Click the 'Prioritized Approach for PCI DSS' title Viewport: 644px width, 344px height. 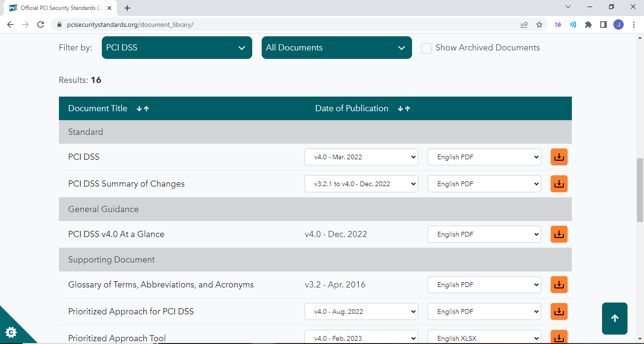click(131, 311)
